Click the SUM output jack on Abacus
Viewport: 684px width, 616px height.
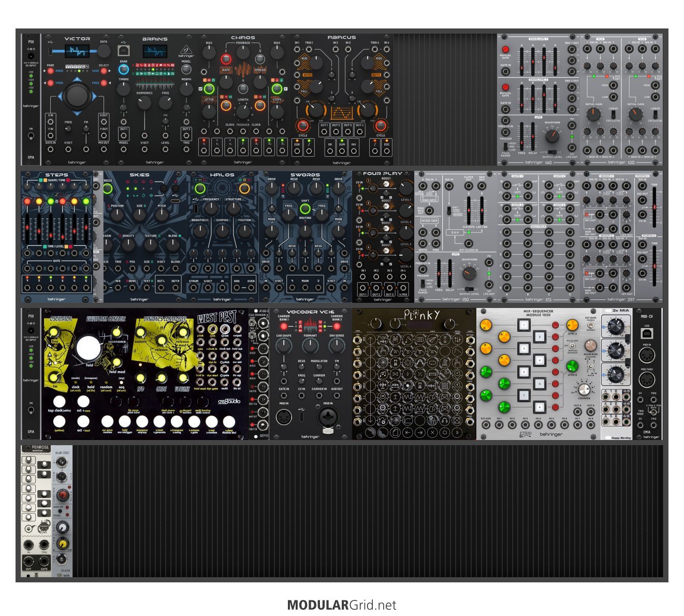342,151
